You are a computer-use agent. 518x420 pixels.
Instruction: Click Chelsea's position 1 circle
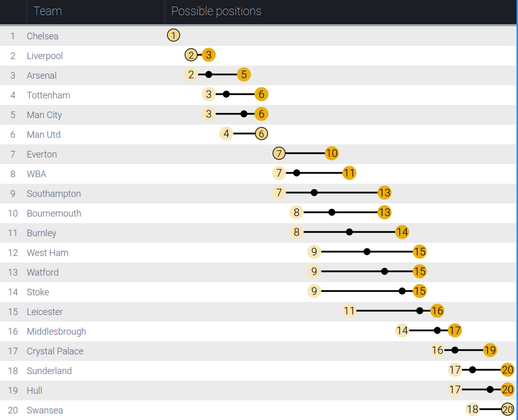[x=173, y=35]
